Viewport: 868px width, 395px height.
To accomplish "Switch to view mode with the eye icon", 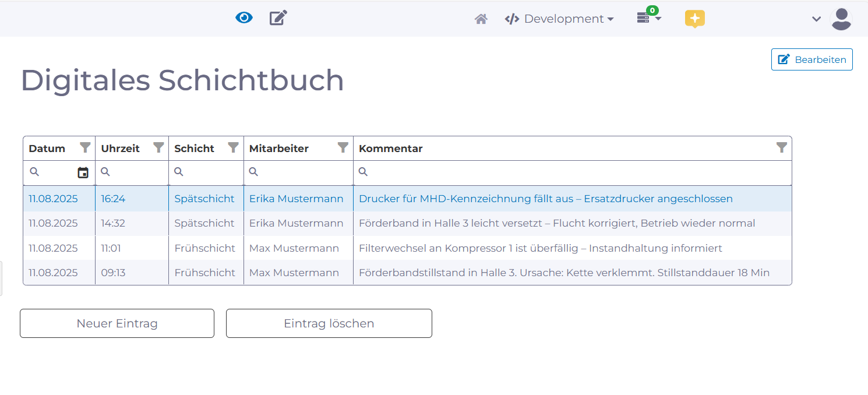I will click(244, 18).
